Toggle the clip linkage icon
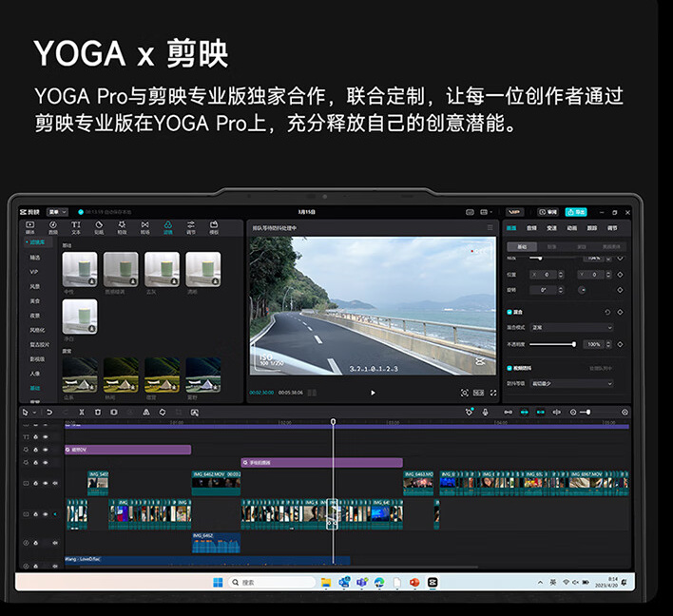 [541, 413]
